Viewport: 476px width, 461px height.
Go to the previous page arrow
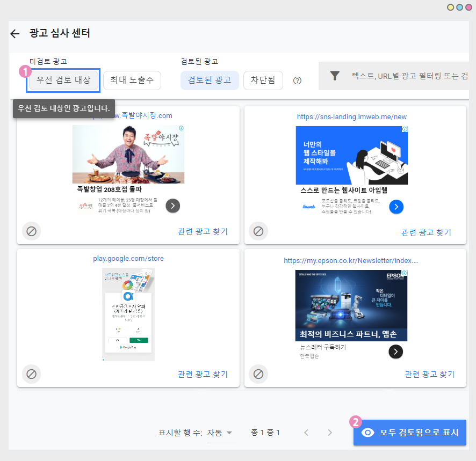(306, 433)
